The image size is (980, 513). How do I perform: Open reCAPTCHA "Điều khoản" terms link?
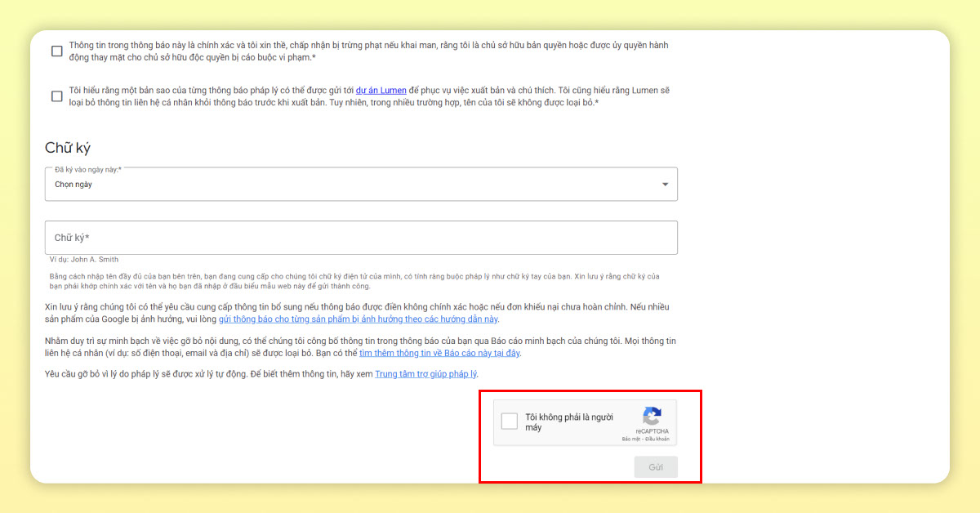657,439
